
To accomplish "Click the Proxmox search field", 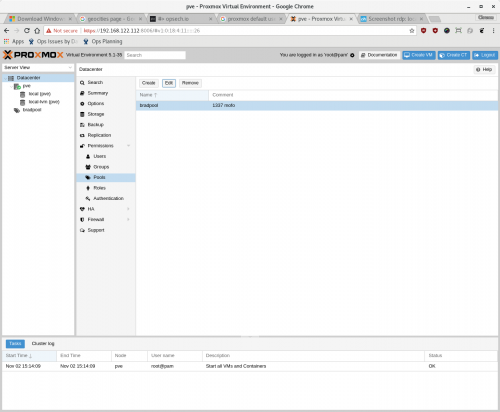I will pyautogui.click(x=155, y=55).
